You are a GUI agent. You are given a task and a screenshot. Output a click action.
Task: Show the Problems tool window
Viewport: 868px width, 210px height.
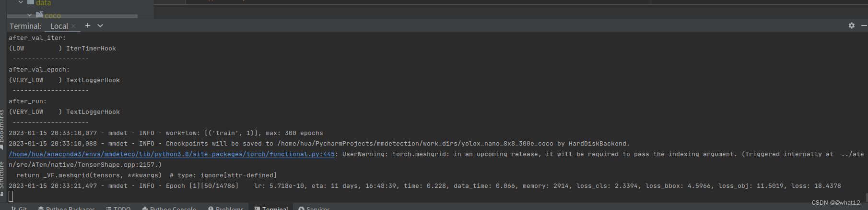coord(225,208)
